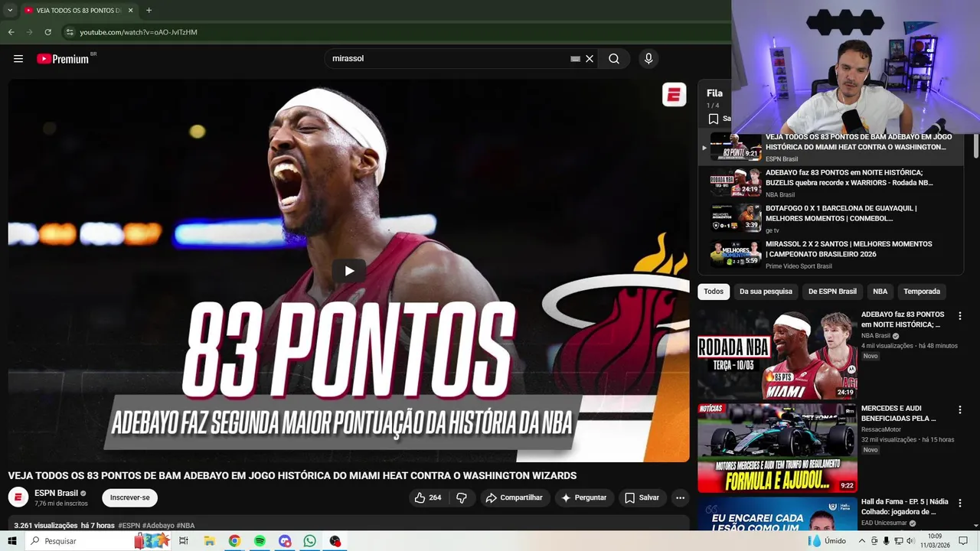Open OBS Studio from the taskbar
This screenshot has width=980, height=551.
pyautogui.click(x=335, y=541)
